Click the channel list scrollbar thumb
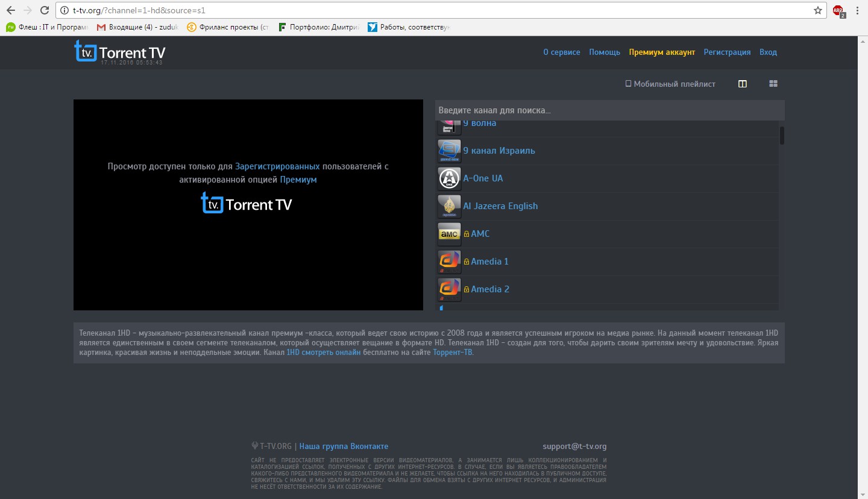The width and height of the screenshot is (868, 499). [782, 136]
